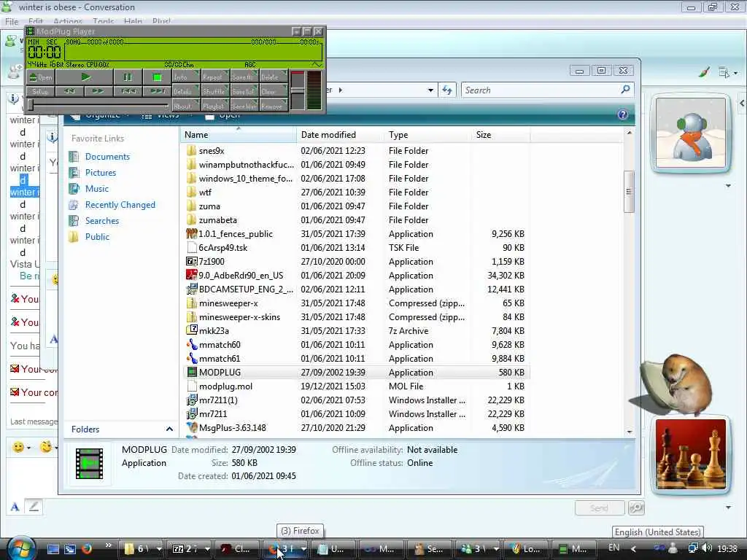Image resolution: width=747 pixels, height=560 pixels.
Task: Open About in ModPlug Player
Action: [x=185, y=105]
